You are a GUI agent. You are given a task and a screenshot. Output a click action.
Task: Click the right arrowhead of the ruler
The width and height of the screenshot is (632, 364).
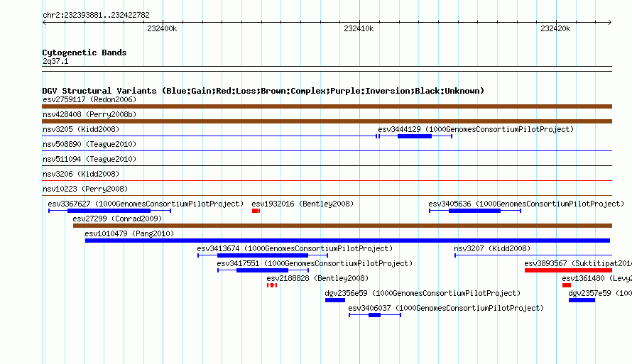pyautogui.click(x=610, y=22)
